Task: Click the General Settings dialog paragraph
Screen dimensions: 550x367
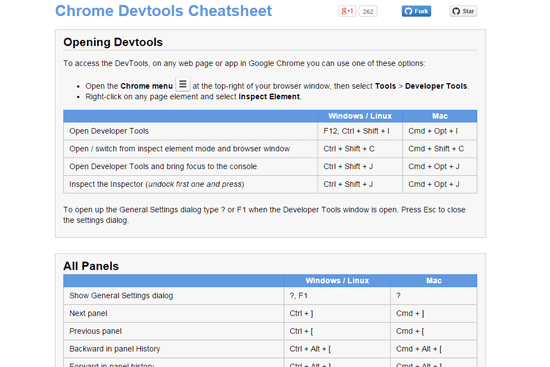Action: pos(264,215)
